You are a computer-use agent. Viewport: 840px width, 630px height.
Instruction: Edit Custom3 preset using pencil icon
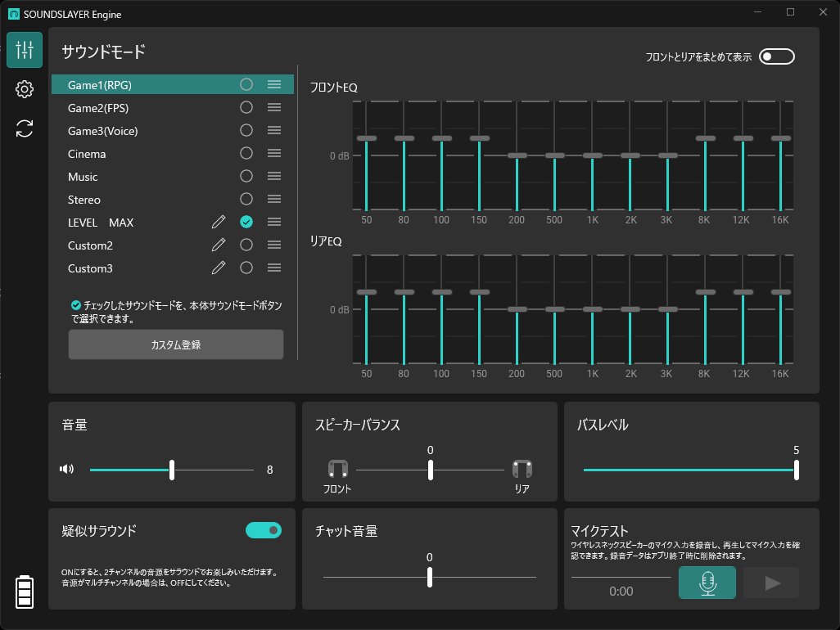coord(219,268)
